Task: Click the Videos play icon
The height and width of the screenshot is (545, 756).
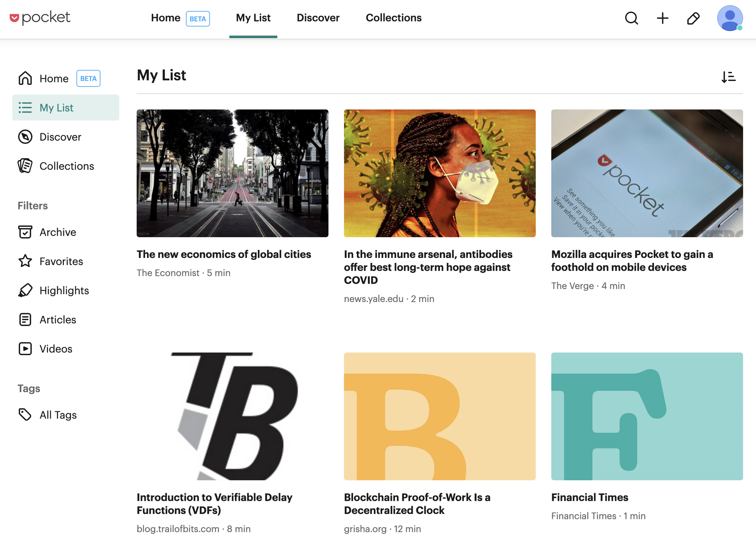Action: pos(25,348)
